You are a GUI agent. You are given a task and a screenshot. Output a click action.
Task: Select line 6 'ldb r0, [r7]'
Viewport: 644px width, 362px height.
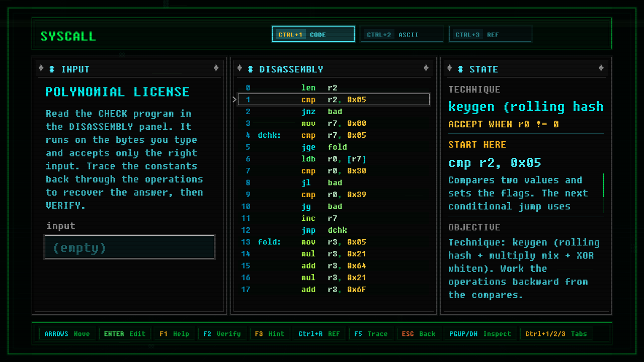(x=334, y=159)
